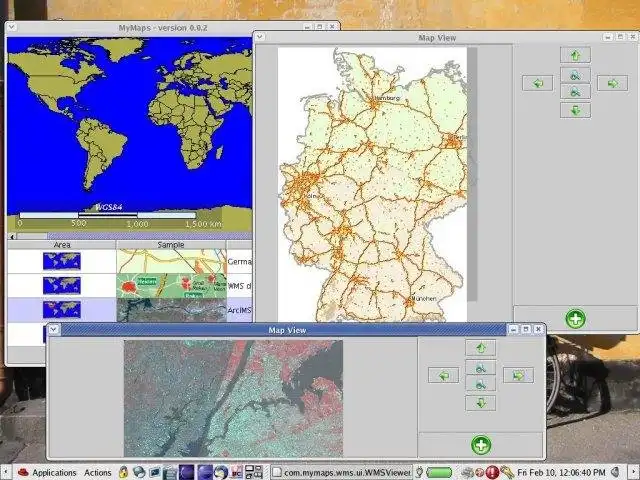The image size is (640, 480).
Task: Zoom in on Germany map view
Action: tap(574, 74)
